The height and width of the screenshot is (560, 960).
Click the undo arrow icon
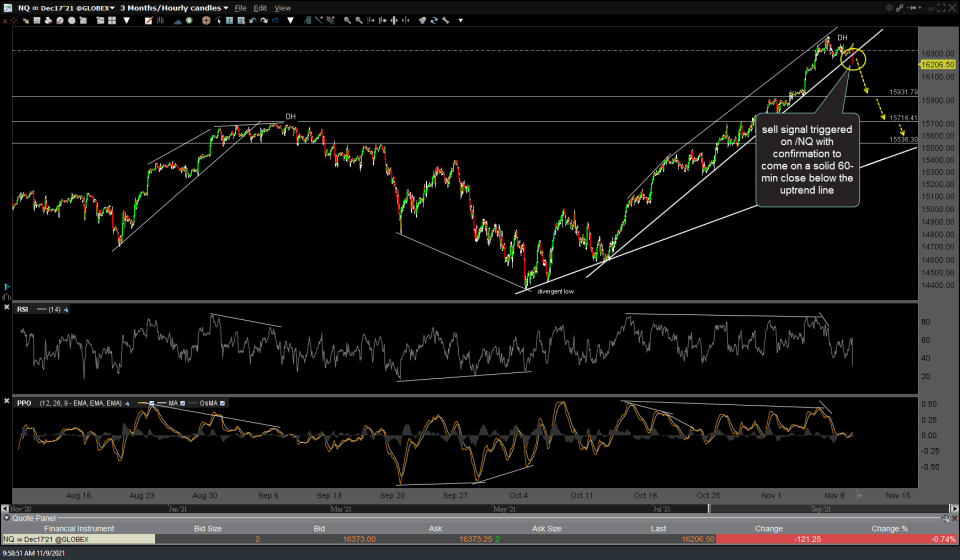point(252,21)
